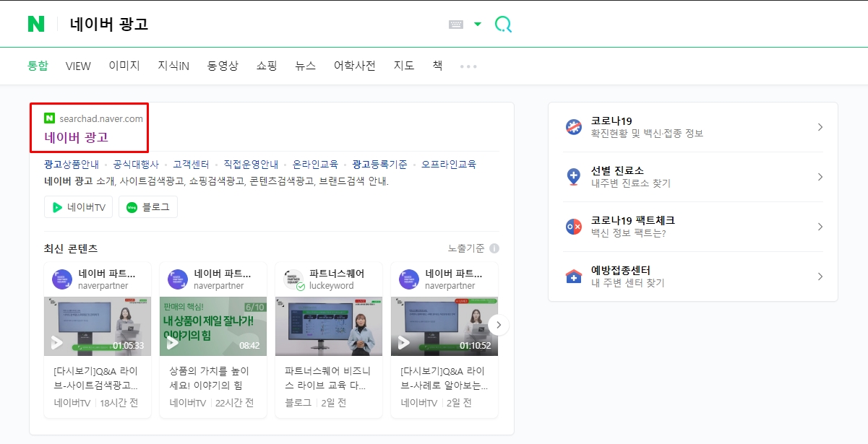Image resolution: width=868 pixels, height=444 pixels.
Task: Click the 코로나19 status icon
Action: [x=574, y=127]
